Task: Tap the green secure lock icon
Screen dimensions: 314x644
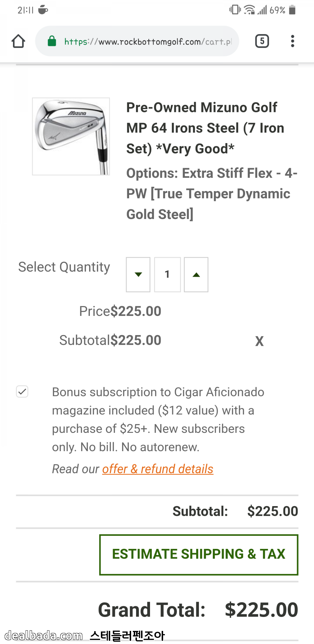Action: [52, 41]
